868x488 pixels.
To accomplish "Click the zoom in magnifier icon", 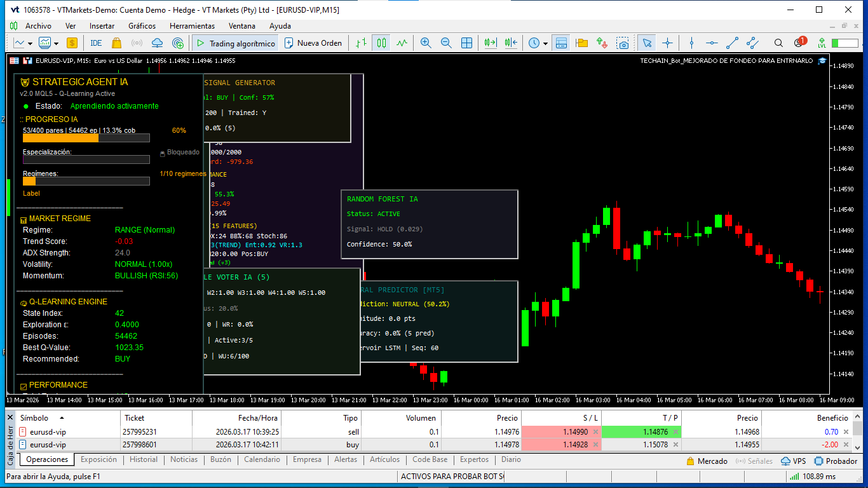I will tap(426, 43).
